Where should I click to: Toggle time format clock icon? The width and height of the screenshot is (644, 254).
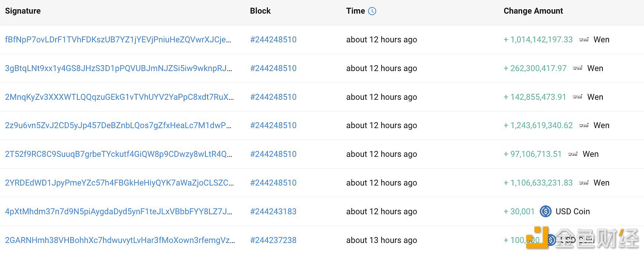[x=372, y=11]
